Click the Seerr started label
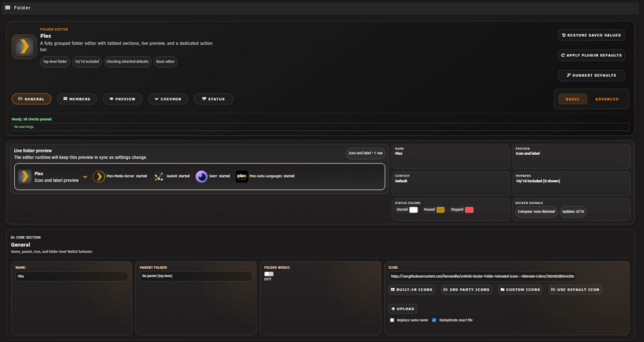 220,176
